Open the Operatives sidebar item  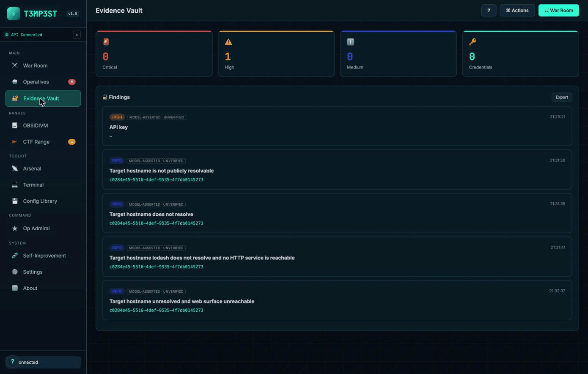pyautogui.click(x=43, y=82)
